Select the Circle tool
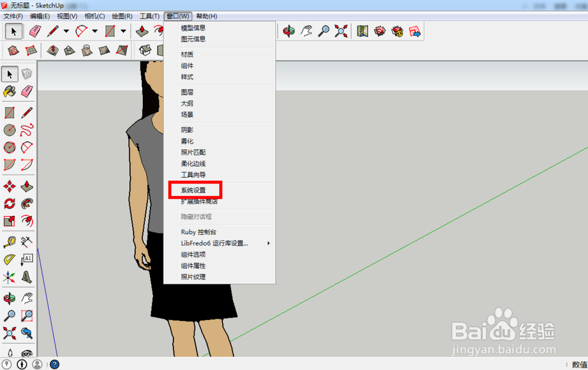This screenshot has height=370, width=588. pyautogui.click(x=9, y=130)
